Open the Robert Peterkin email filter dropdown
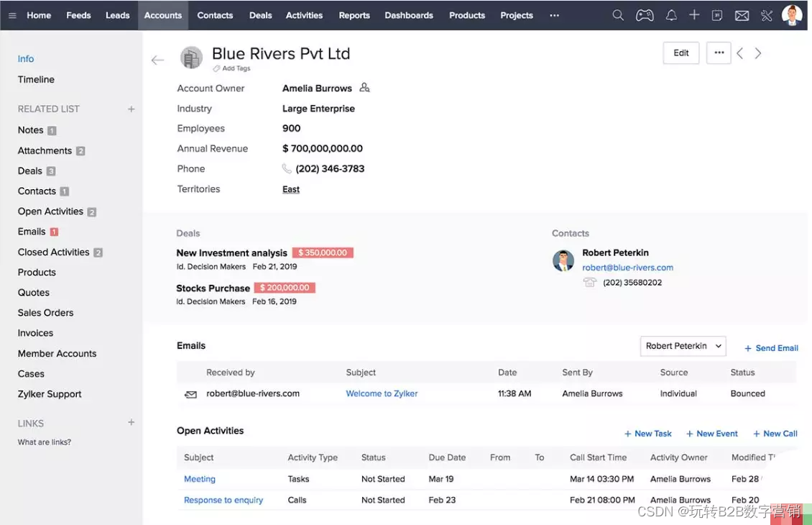812x525 pixels. coord(683,346)
